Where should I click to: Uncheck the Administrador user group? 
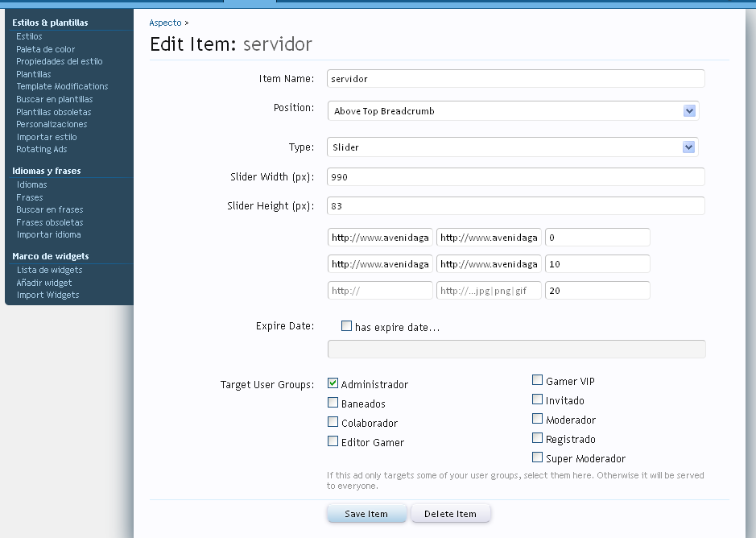[333, 384]
